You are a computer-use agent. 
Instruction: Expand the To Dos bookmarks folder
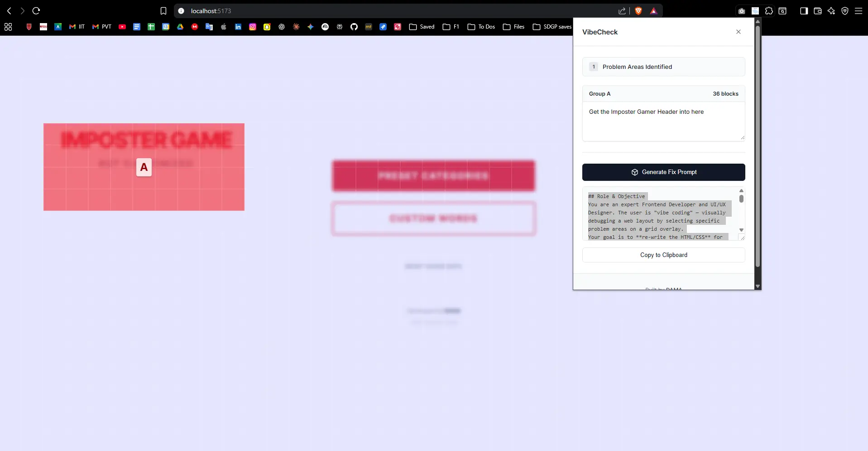click(x=480, y=27)
